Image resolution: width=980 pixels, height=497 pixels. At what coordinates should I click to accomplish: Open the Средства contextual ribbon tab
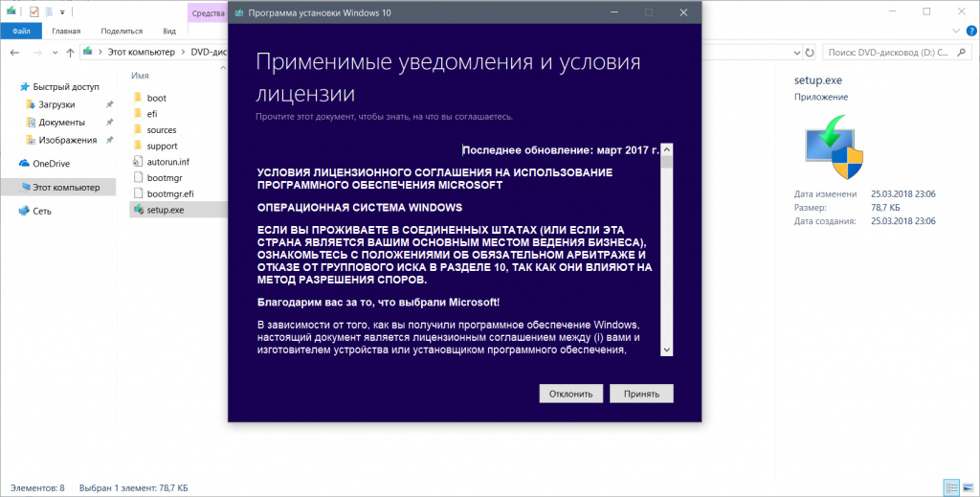tap(208, 13)
